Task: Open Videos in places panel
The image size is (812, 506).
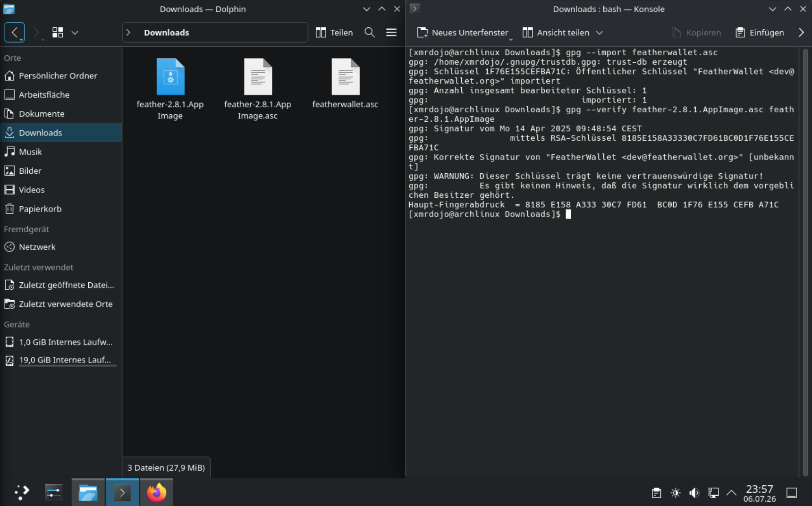Action: coord(61,190)
